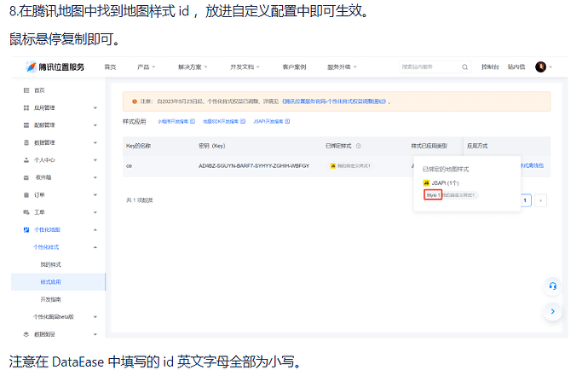Open the 地图SDK开发指南 link
Screen dimensions: 588x370
pos(221,121)
